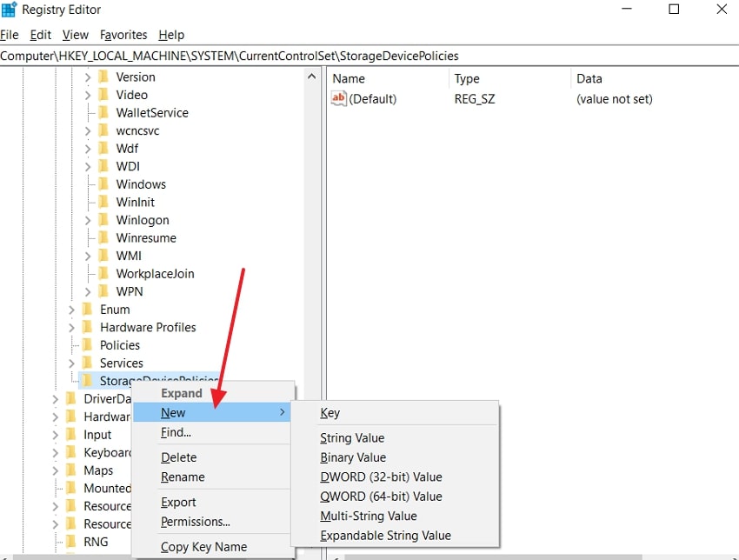Select the Policies folder icon
The height and width of the screenshot is (560, 739).
coord(87,345)
